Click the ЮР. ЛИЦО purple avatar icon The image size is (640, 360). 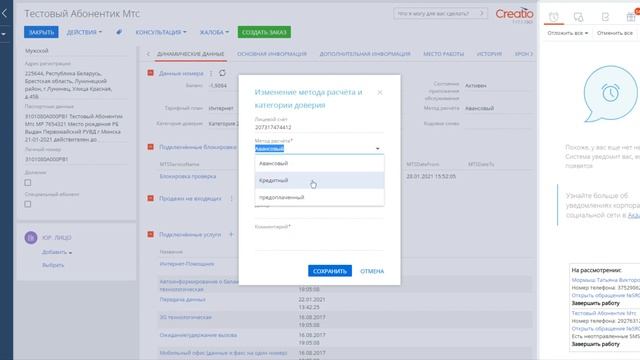31,238
